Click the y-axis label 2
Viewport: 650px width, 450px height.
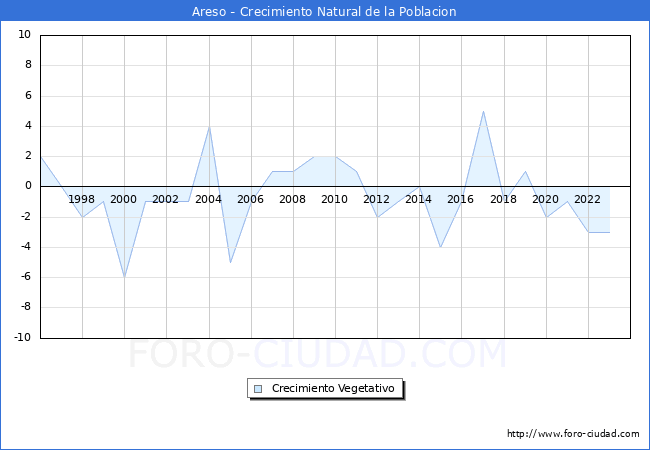[28, 156]
